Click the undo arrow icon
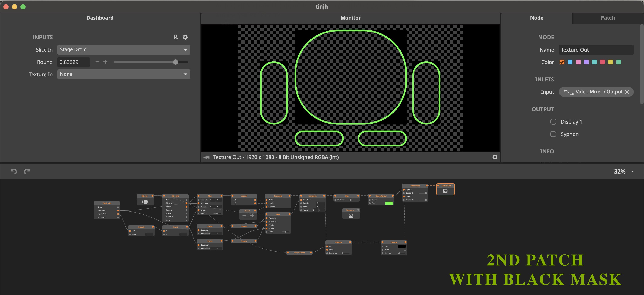The height and width of the screenshot is (295, 644). [14, 171]
